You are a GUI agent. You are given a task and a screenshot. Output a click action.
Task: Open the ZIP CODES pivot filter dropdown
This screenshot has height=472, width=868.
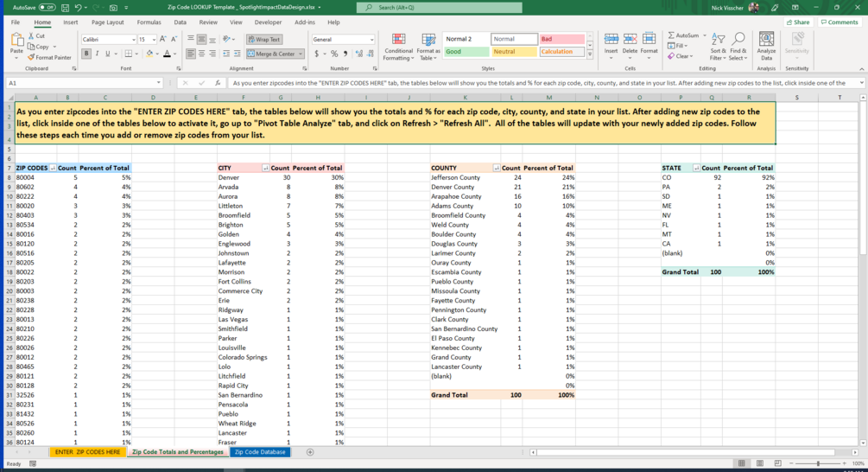click(x=53, y=168)
